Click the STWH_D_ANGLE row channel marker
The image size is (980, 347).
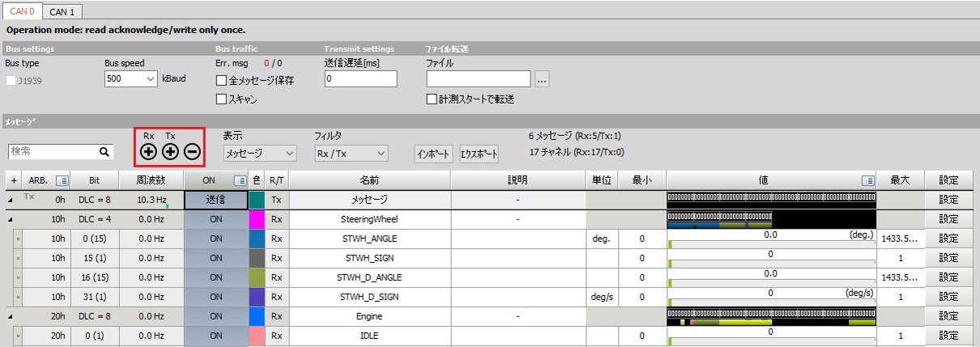[18, 277]
